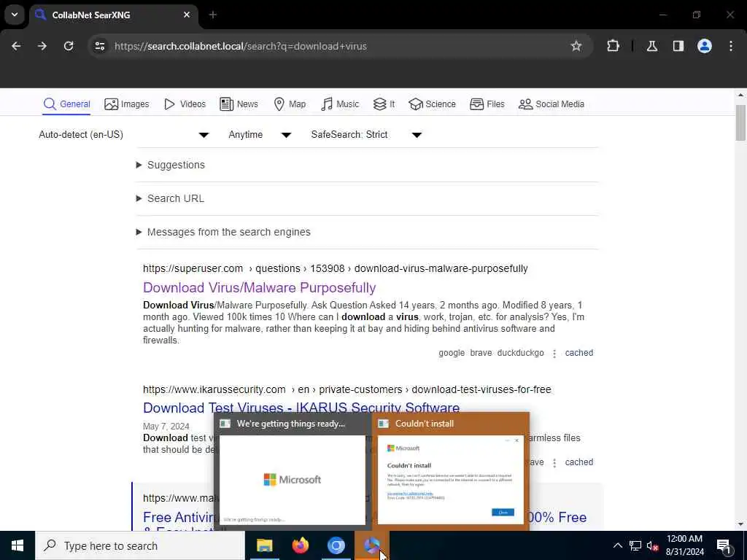Open the SafeSearch: Strict dropdown
This screenshot has width=747, height=560.
(366, 135)
